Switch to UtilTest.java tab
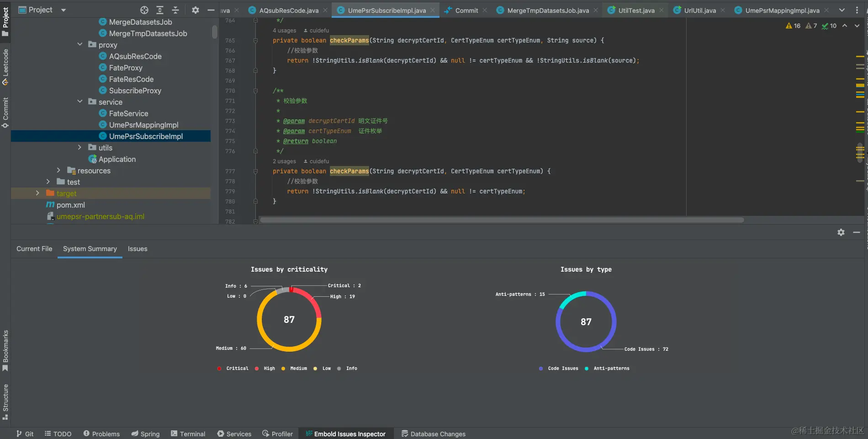The width and height of the screenshot is (868, 439). coord(636,10)
